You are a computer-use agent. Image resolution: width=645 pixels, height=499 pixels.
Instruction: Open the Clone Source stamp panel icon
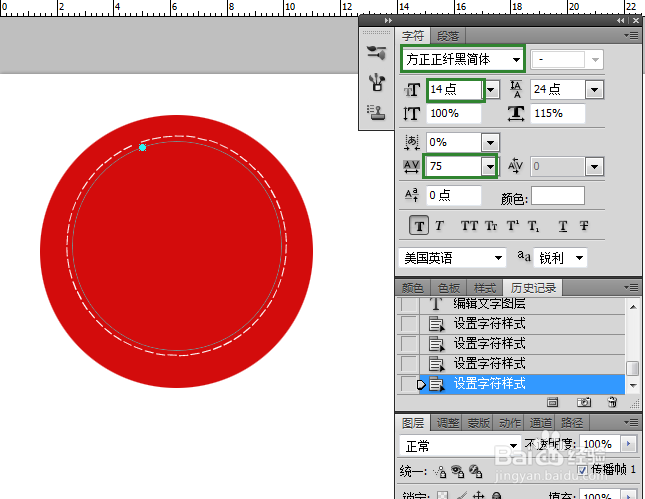point(376,112)
